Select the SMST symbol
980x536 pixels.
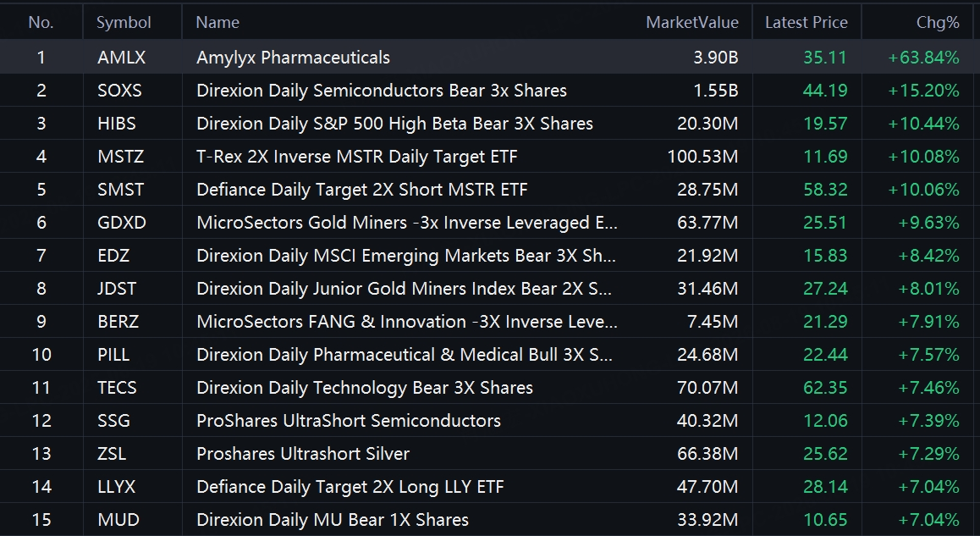121,190
